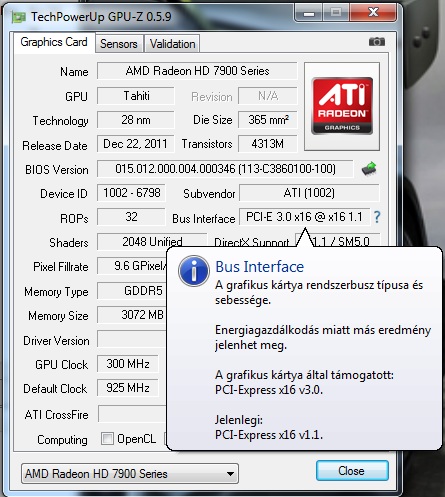Image resolution: width=445 pixels, height=497 pixels.
Task: Minimize the GPU-Z window
Action: coord(309,13)
